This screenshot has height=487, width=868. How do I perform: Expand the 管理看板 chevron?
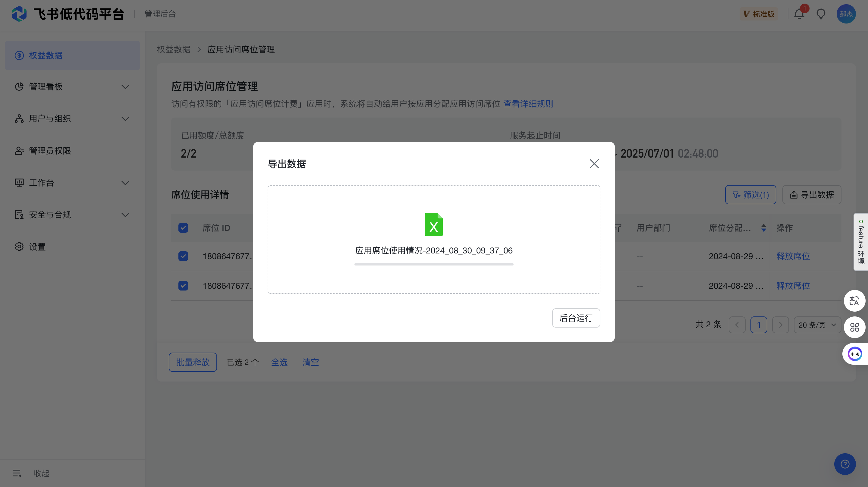(x=125, y=86)
